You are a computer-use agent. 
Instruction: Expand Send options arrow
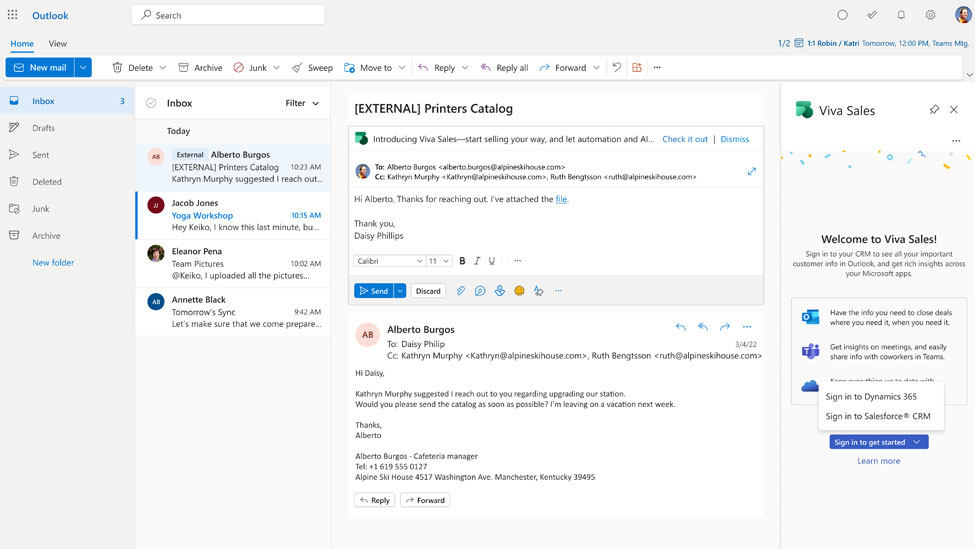tap(400, 291)
